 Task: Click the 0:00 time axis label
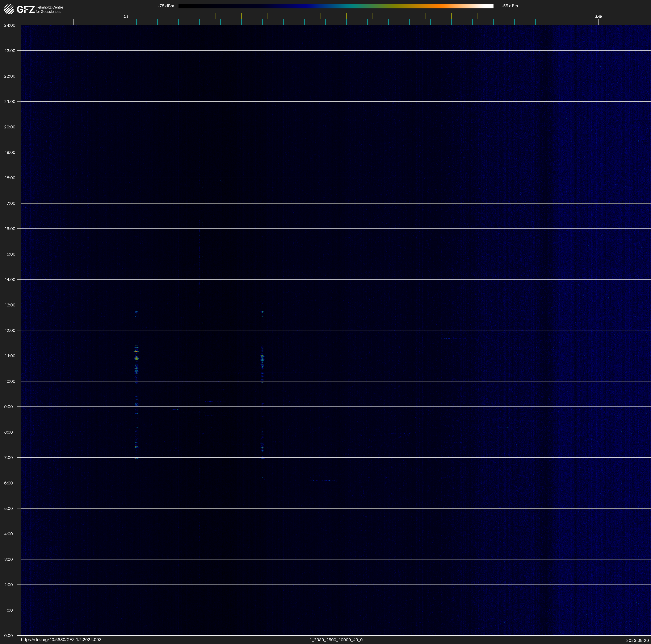(x=8, y=636)
